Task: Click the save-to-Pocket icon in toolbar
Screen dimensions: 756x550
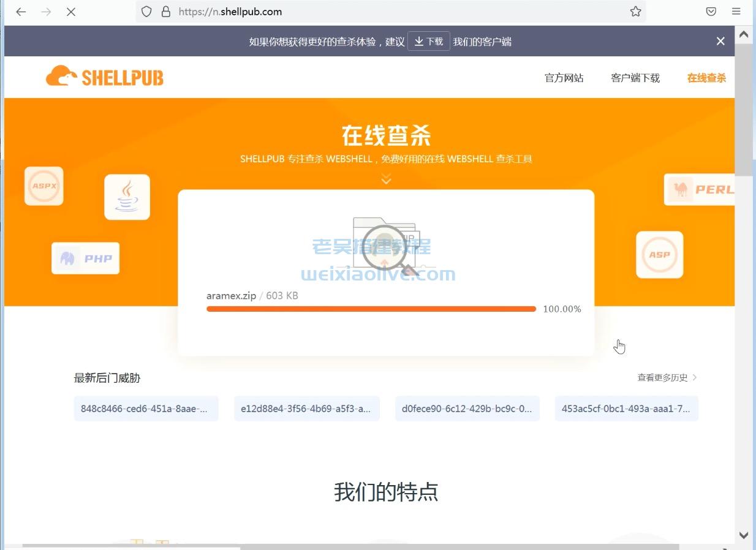Action: [711, 11]
